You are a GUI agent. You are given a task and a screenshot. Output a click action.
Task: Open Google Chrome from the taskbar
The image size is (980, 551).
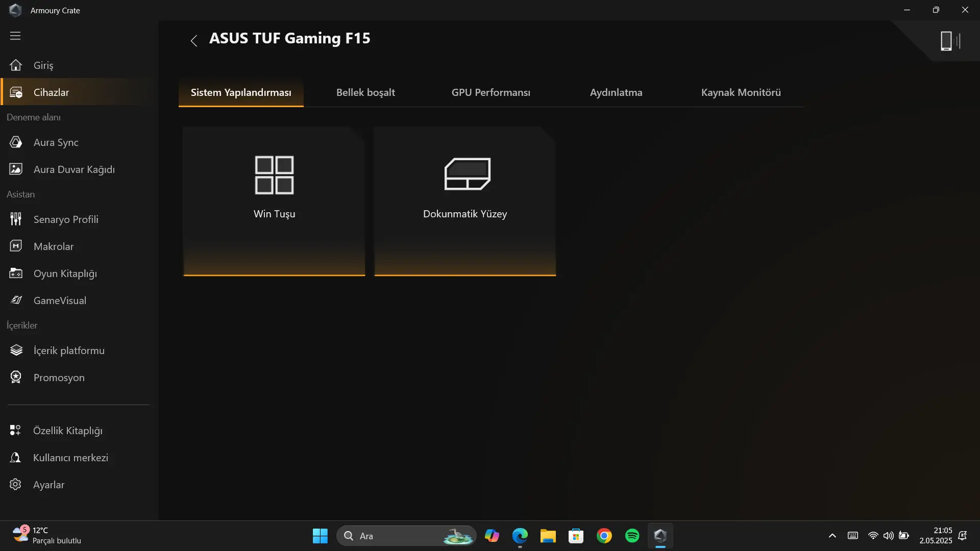pyautogui.click(x=604, y=536)
